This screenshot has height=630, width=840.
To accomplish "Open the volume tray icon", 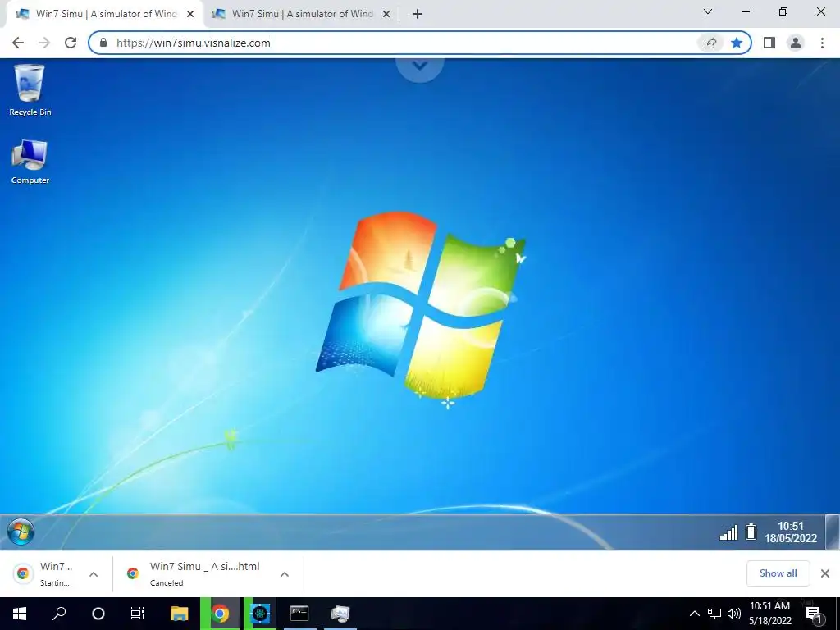I will pyautogui.click(x=734, y=614).
